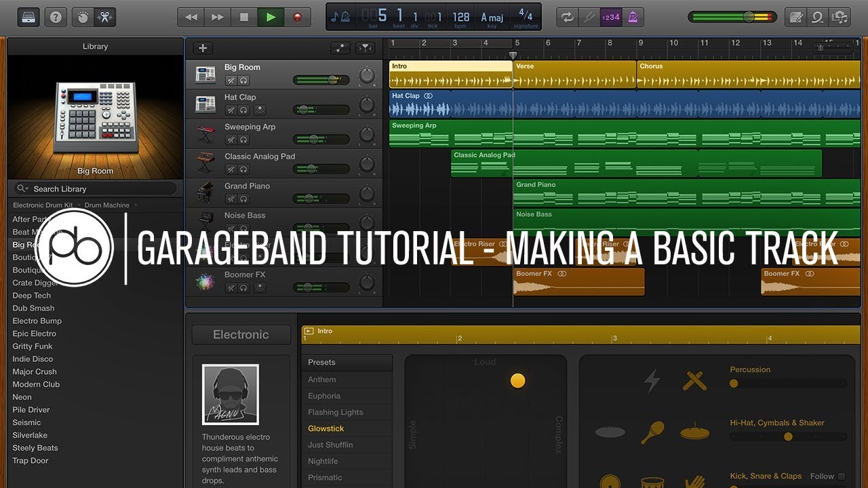Image resolution: width=868 pixels, height=488 pixels.
Task: Solo the Hat Clap track
Action: point(243,110)
